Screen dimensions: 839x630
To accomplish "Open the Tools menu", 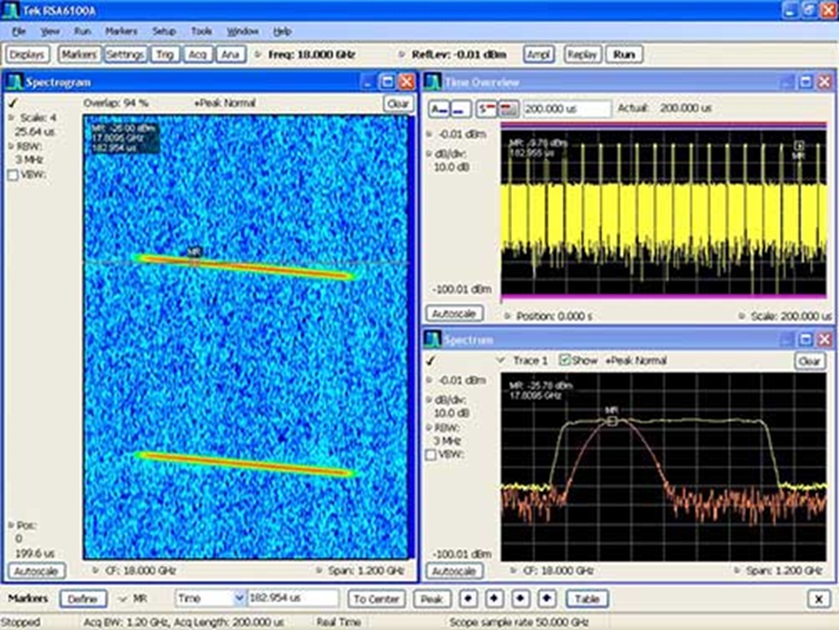I will (x=201, y=32).
